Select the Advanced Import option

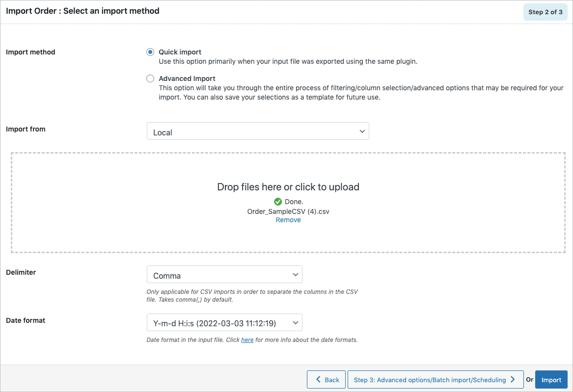tap(150, 78)
